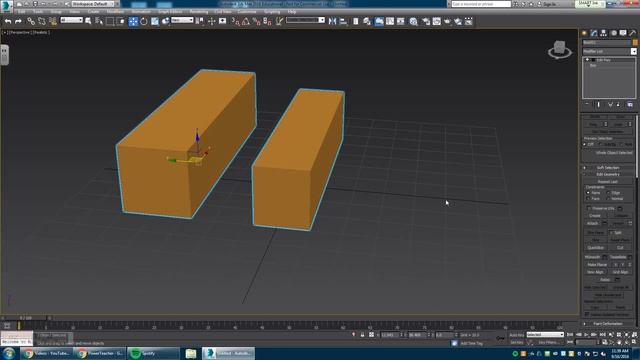
Task: Open the Help menu
Action: 292,12
